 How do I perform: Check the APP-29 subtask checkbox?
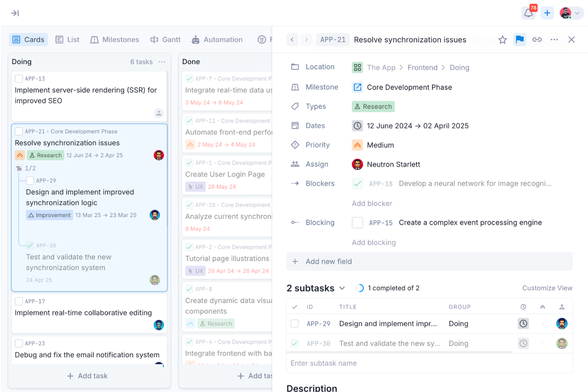(294, 323)
